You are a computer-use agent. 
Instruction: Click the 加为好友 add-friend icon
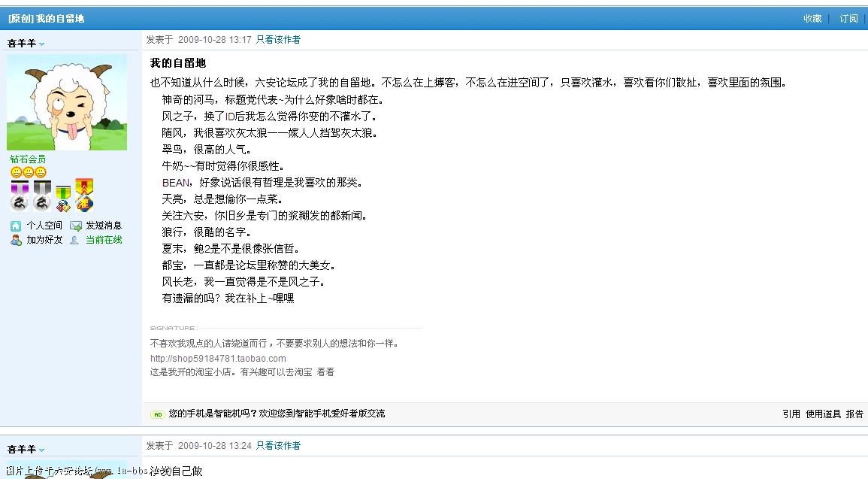(14, 239)
